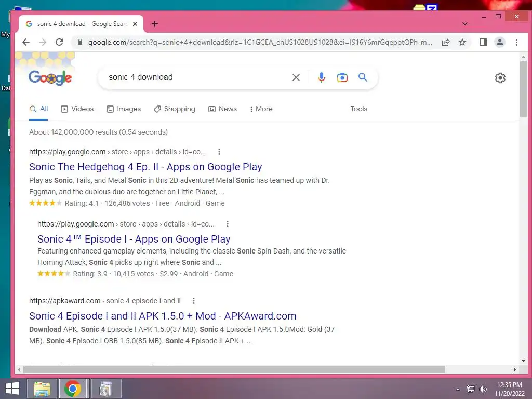Open options for first Google Play result
This screenshot has width=532, height=399.
tap(219, 152)
